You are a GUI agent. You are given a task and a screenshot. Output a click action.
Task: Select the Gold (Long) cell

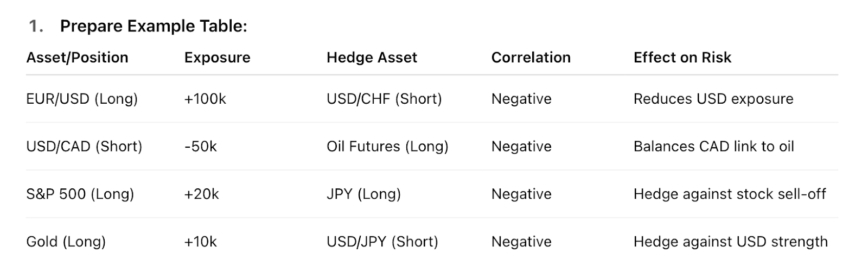tap(66, 242)
